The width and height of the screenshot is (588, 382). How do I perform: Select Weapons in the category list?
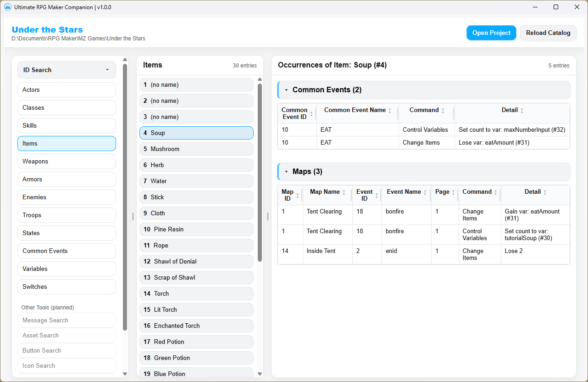(x=67, y=161)
